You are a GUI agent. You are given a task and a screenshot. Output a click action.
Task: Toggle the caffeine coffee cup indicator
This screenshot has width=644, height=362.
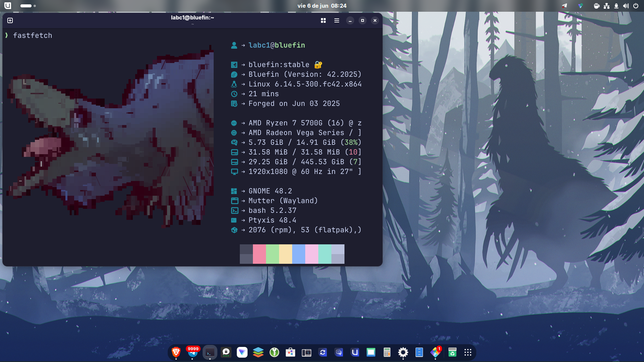pyautogui.click(x=597, y=6)
